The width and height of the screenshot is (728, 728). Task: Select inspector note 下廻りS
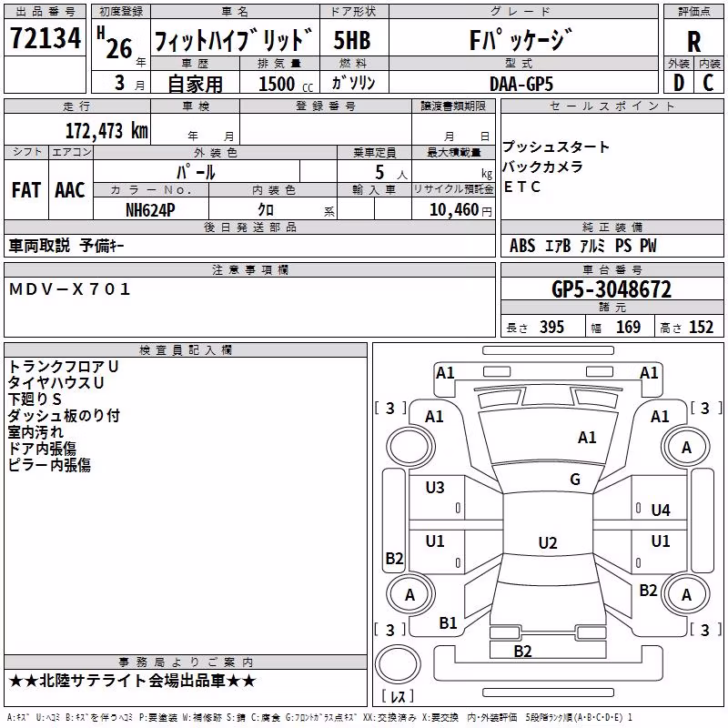[x=35, y=399]
